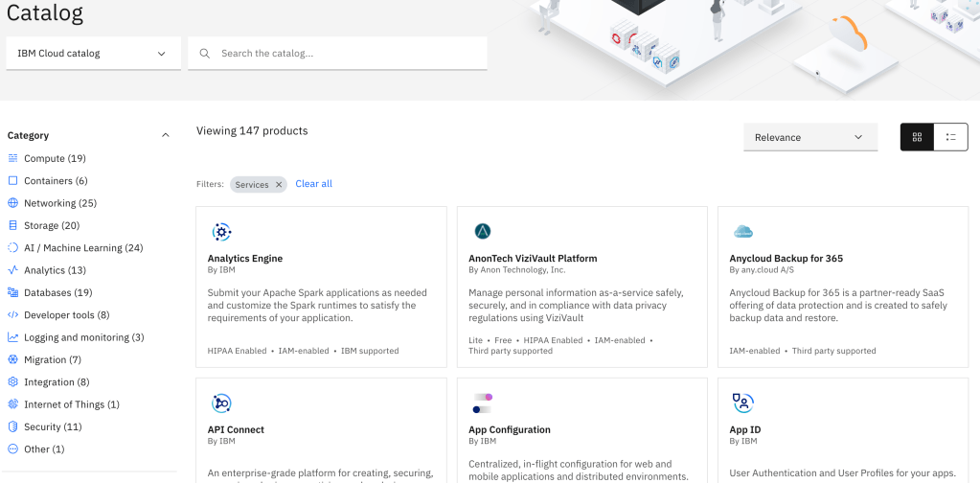Click the Analytics Engine product icon
The image size is (980, 483).
221,232
